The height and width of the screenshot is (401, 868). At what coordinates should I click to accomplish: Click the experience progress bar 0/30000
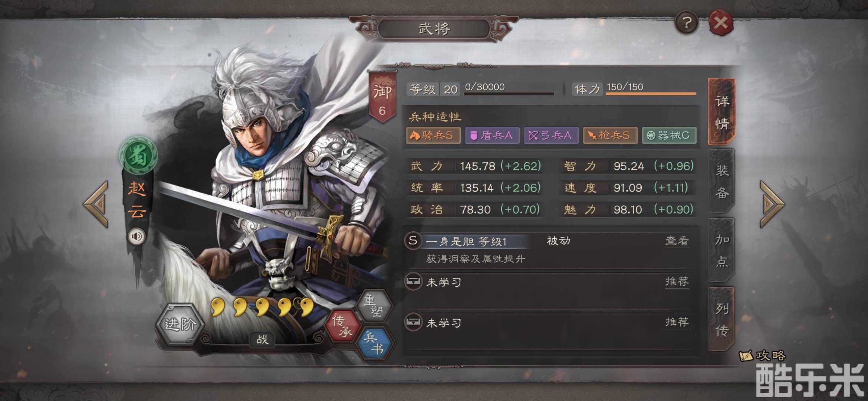point(509,89)
